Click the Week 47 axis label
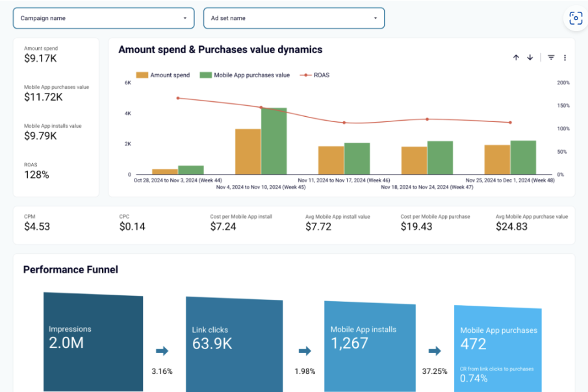588x392 pixels. [x=427, y=187]
